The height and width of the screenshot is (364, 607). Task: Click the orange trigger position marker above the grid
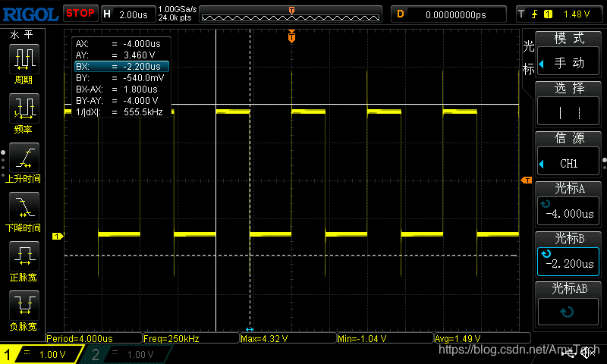291,36
